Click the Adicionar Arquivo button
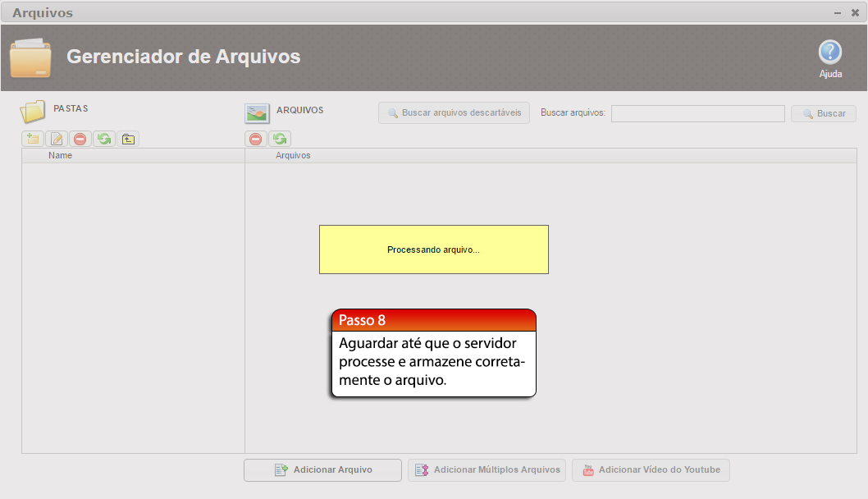The width and height of the screenshot is (868, 499). click(322, 470)
